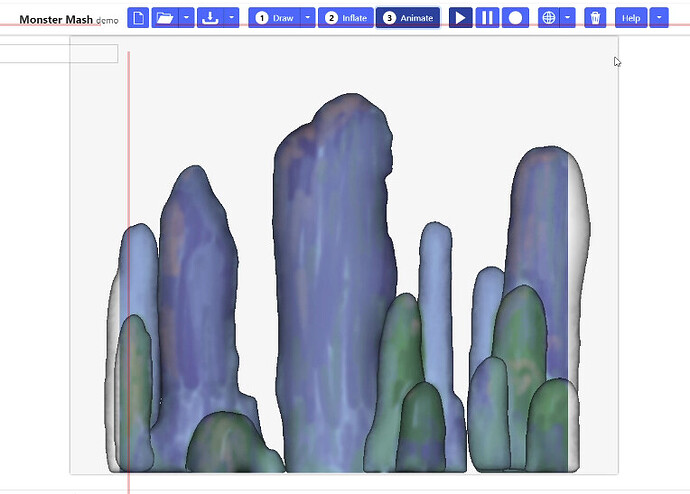Start recording with the circle button
This screenshot has height=494, width=690.
tap(515, 18)
